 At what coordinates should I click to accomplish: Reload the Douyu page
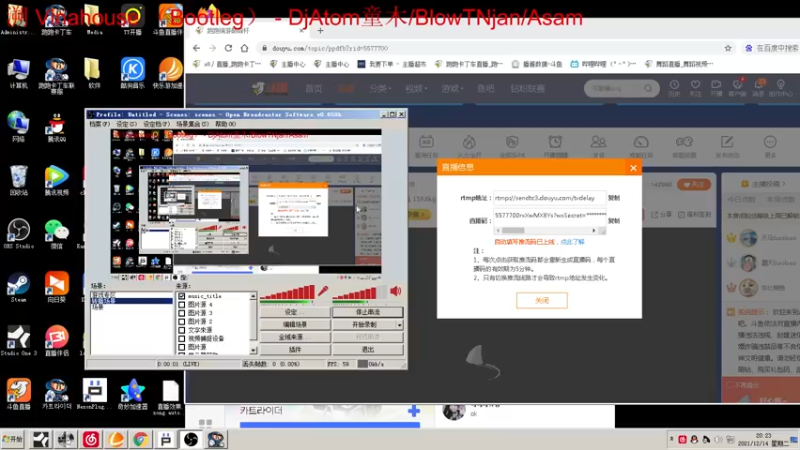[228, 48]
